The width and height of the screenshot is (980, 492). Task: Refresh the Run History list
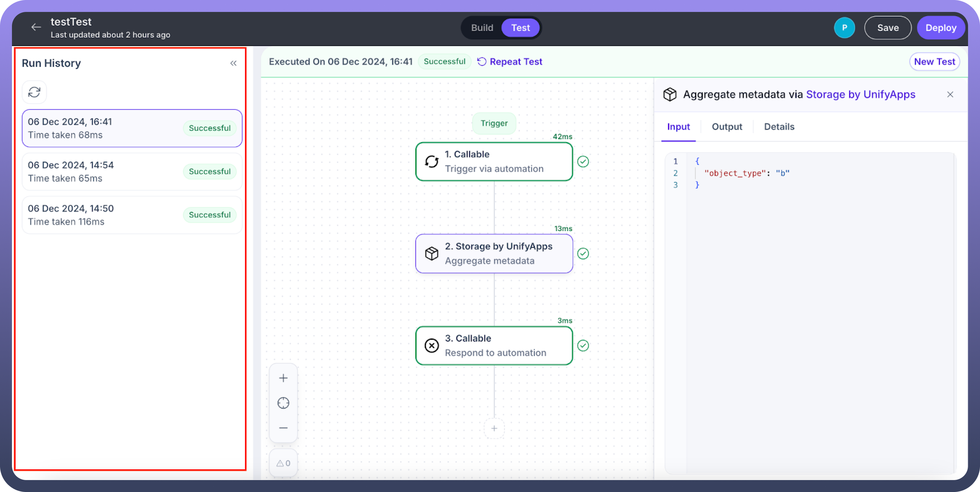pyautogui.click(x=34, y=92)
